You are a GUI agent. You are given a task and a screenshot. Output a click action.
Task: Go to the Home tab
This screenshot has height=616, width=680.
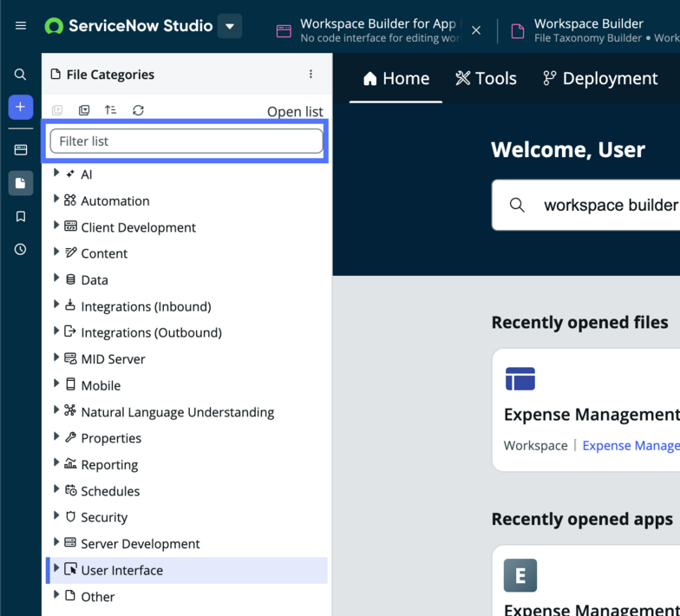[x=396, y=78]
